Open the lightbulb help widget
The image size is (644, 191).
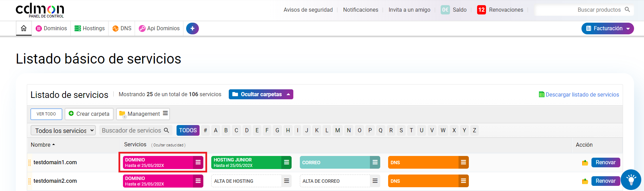point(631,179)
